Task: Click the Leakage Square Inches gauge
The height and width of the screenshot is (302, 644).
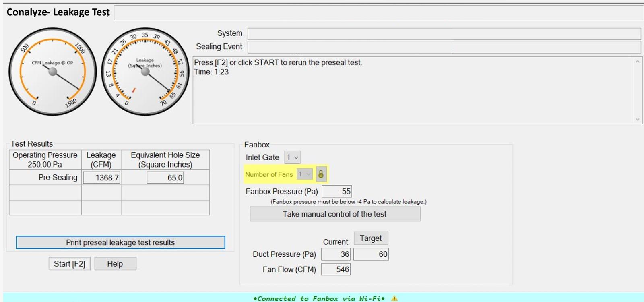Action: pos(145,72)
